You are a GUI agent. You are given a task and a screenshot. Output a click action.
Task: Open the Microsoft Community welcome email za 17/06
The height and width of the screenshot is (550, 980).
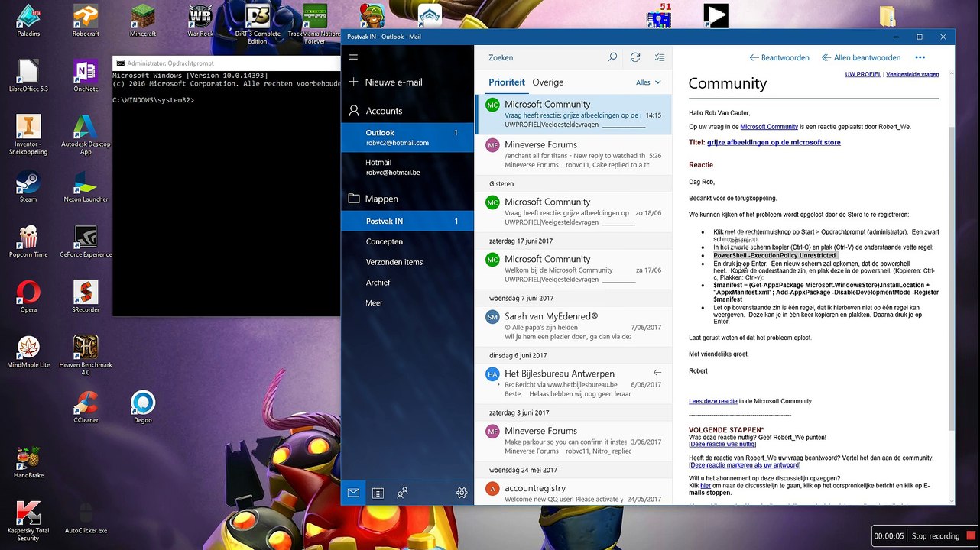573,268
